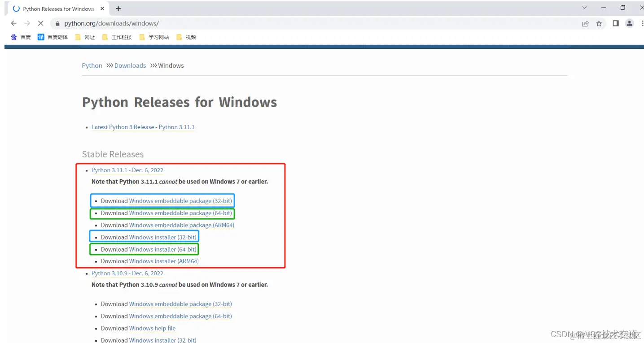Open the tab search chevron in title bar

[584, 8]
